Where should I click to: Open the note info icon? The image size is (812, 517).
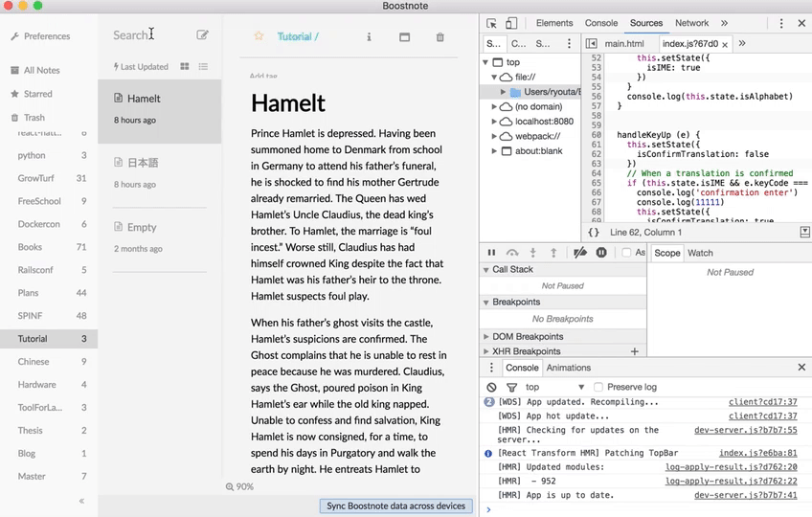pyautogui.click(x=369, y=37)
